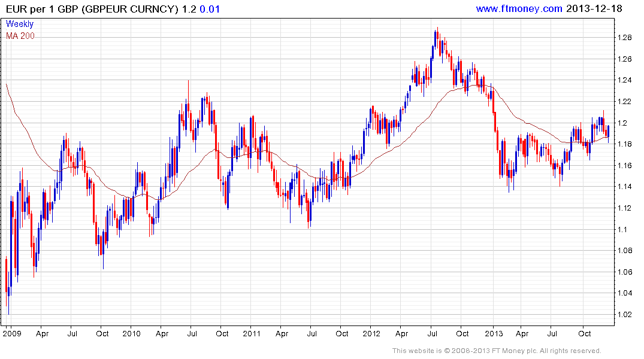Click the '1.22' price axis label

click(624, 102)
